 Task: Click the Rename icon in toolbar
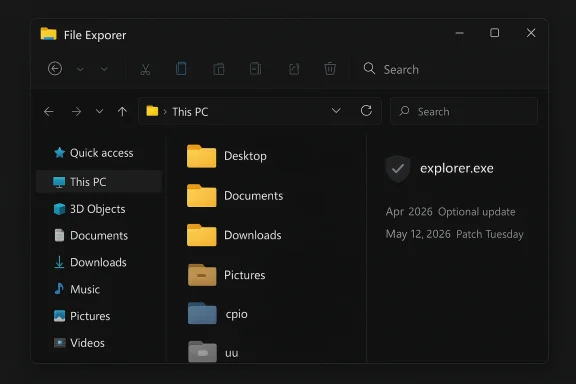[x=255, y=69]
